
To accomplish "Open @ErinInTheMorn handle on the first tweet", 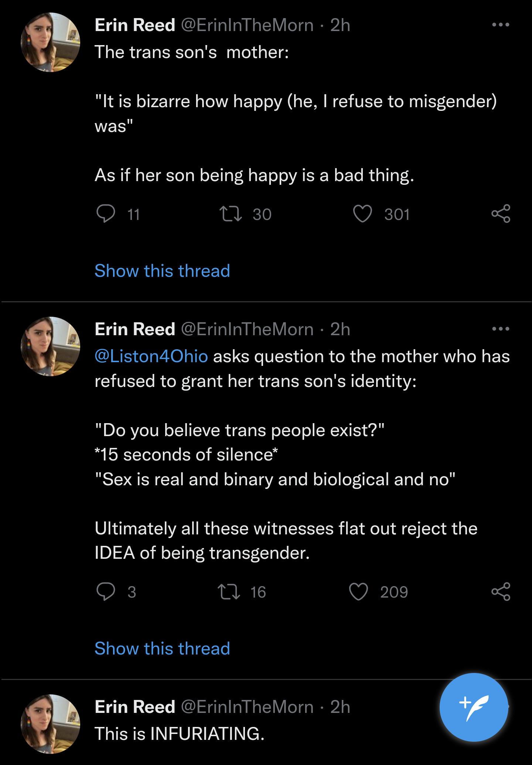I will pyautogui.click(x=247, y=25).
